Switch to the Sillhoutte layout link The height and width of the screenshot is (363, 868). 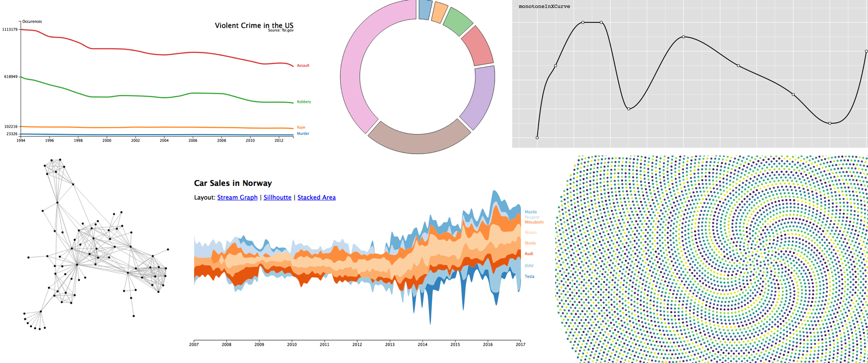277,198
